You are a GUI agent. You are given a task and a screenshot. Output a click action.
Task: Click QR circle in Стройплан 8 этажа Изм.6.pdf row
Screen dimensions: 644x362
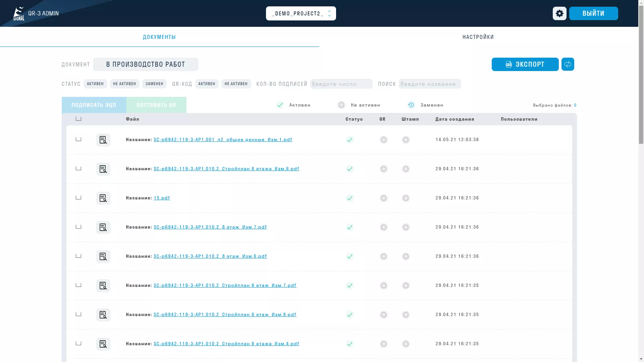384,169
